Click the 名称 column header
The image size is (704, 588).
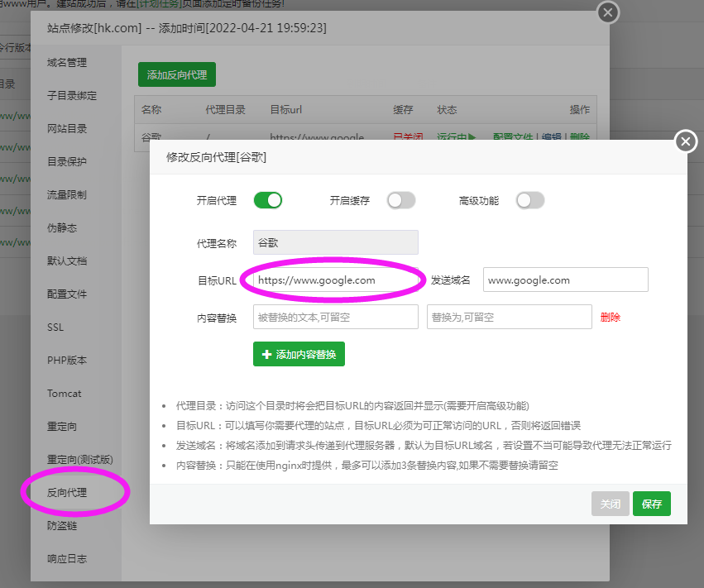click(151, 110)
